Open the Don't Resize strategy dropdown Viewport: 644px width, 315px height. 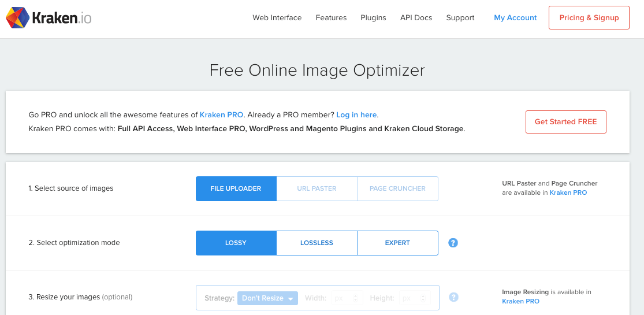point(268,298)
